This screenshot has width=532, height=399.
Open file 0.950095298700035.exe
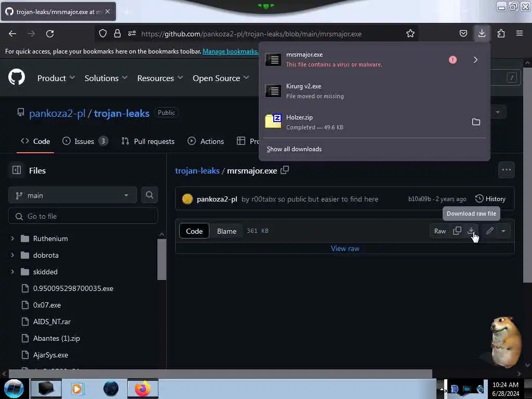(x=73, y=288)
